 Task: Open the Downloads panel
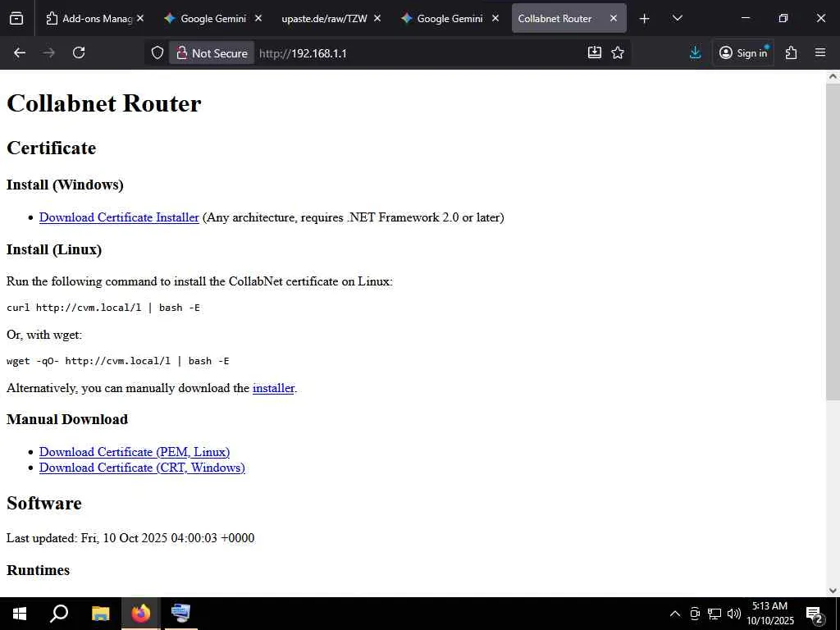coord(695,52)
